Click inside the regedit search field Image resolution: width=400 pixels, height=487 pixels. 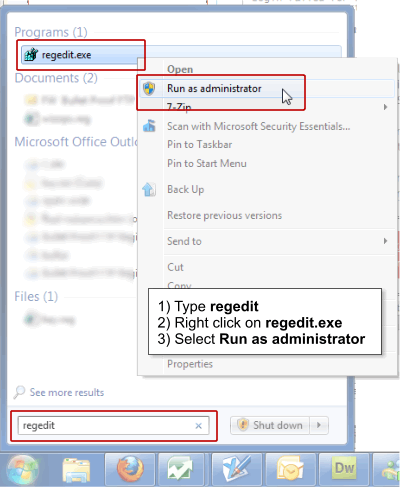tap(107, 426)
